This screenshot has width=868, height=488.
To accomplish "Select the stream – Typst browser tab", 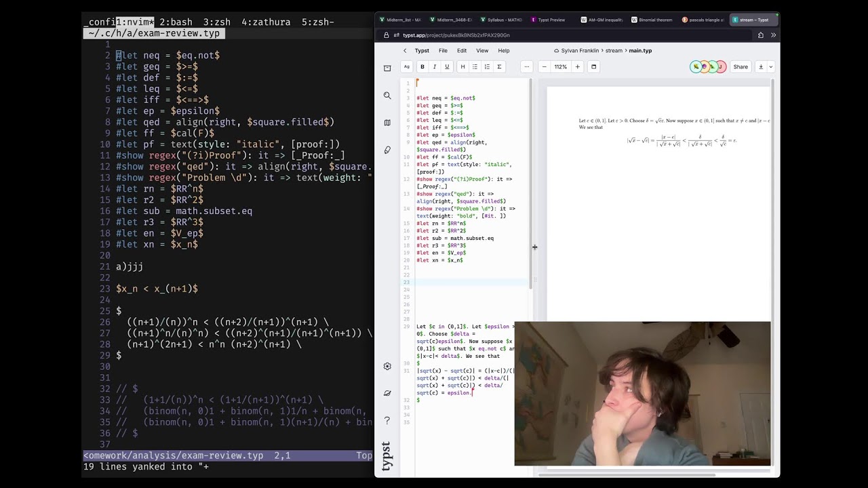I will click(x=754, y=20).
